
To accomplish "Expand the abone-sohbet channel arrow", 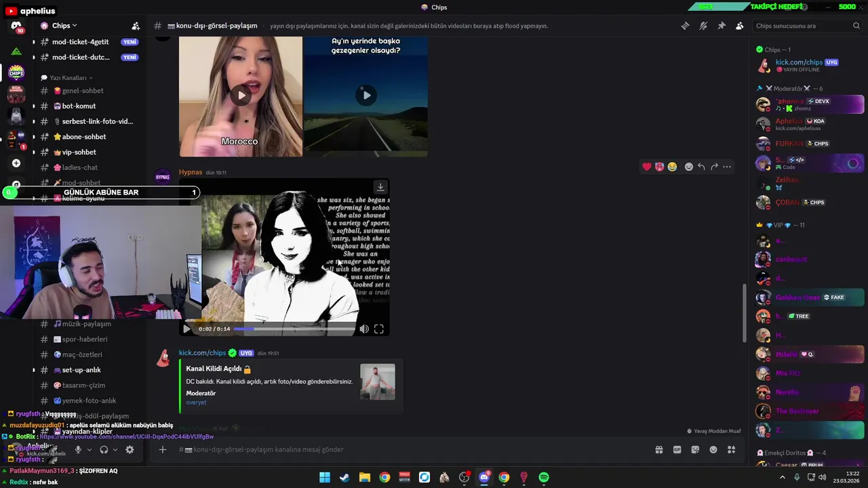I will click(34, 137).
